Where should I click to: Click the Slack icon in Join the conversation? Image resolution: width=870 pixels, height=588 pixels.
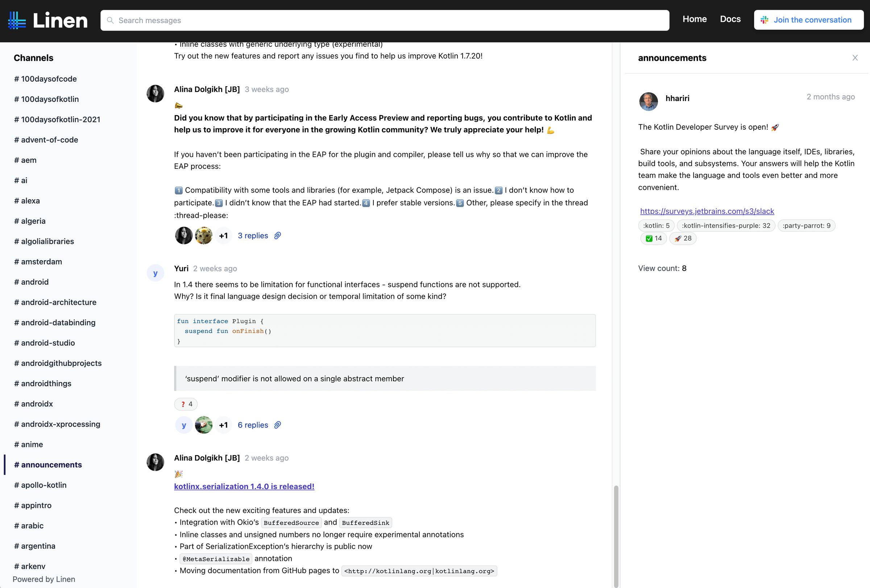[x=765, y=20]
